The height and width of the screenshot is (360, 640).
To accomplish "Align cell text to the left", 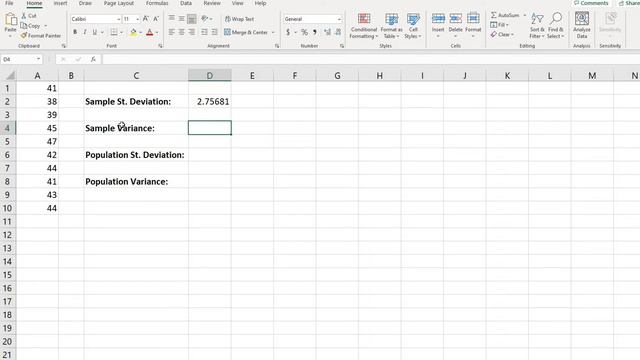I will click(x=172, y=32).
